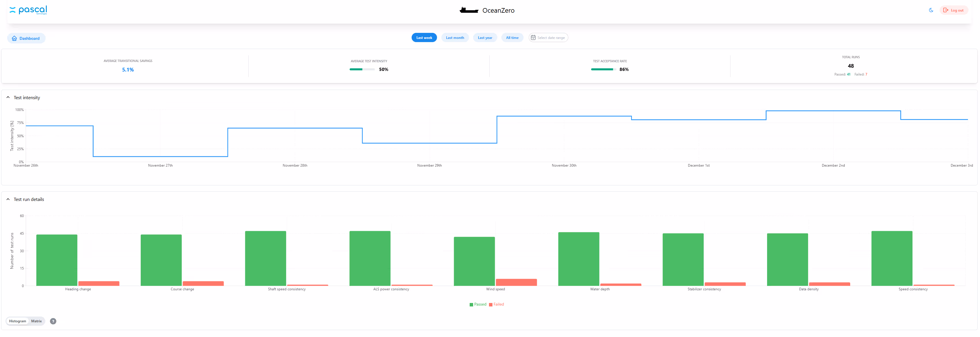Viewport: 980px width, 337px height.
Task: Click the calendar icon in Select date range
Action: click(x=534, y=37)
